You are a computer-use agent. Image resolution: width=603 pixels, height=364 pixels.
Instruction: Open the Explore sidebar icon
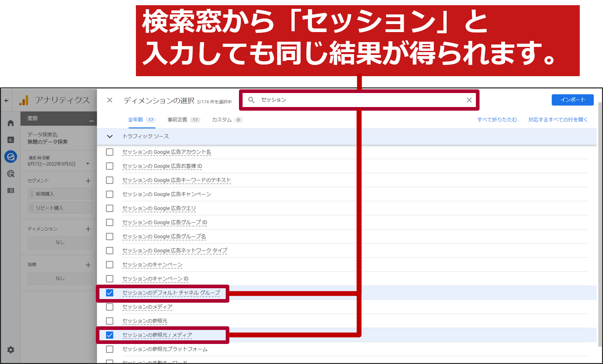(11, 157)
